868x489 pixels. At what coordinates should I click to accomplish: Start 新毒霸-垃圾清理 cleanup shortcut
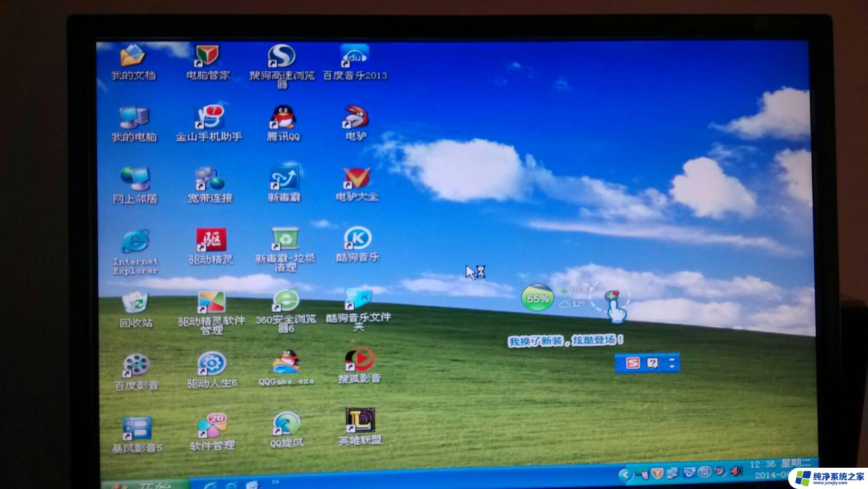[x=286, y=249]
